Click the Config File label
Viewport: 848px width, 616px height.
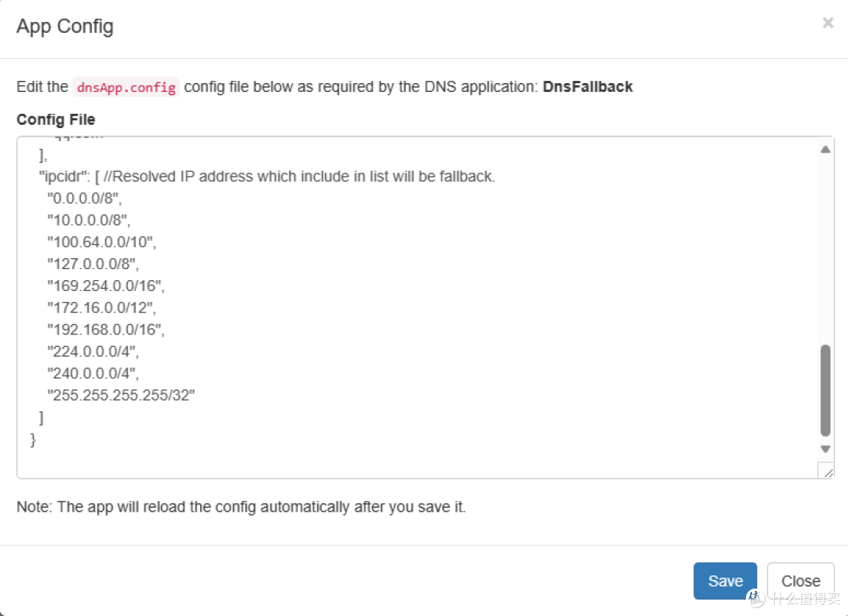[x=56, y=119]
